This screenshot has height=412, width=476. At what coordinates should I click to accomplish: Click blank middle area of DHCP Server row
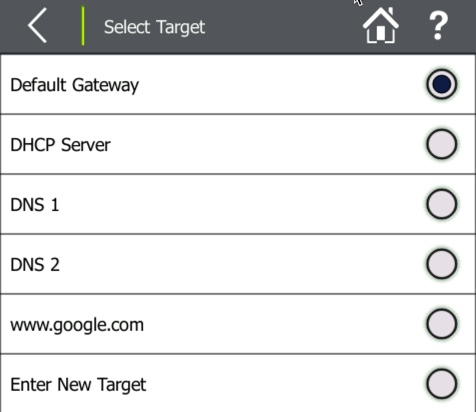click(x=267, y=144)
